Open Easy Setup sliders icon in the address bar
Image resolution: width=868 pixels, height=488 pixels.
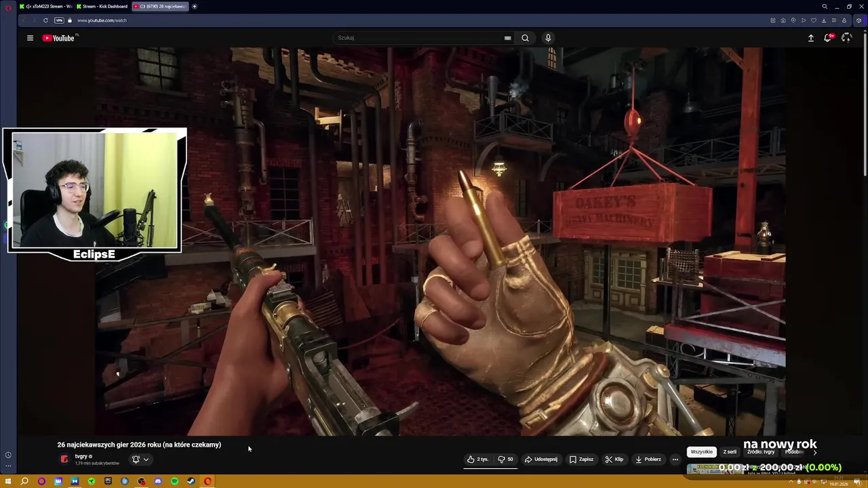[x=834, y=20]
